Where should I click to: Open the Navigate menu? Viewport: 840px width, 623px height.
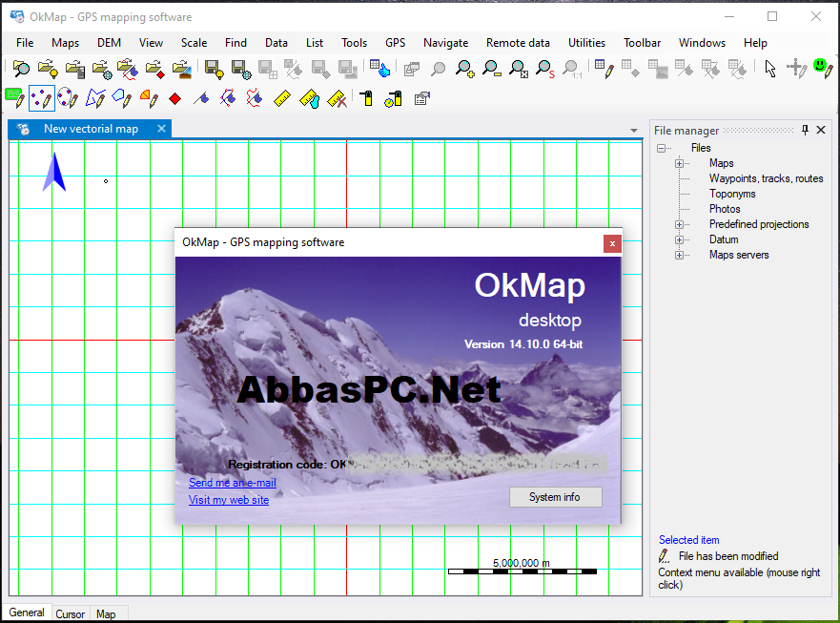click(x=445, y=43)
